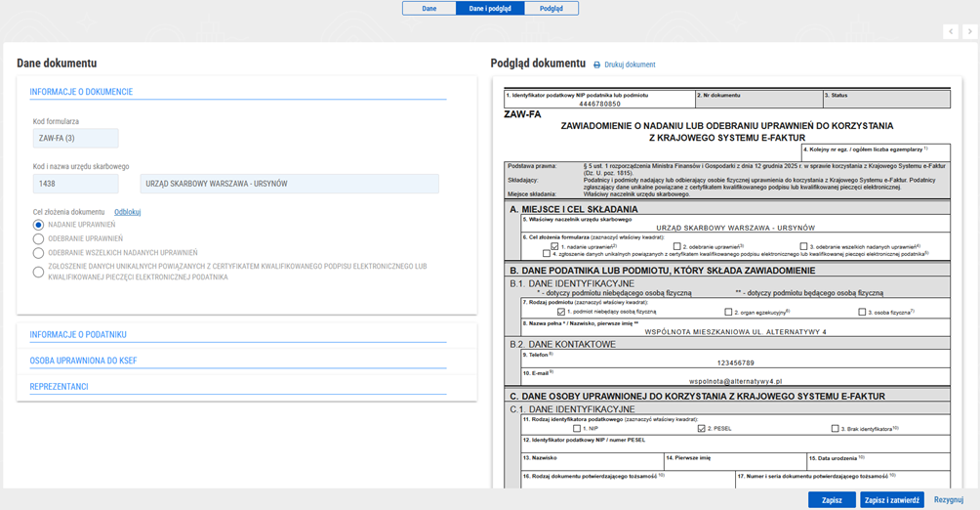This screenshot has height=510, width=980.
Task: Expand the INFORMACJE O PODATNIKU section
Action: pos(79,335)
